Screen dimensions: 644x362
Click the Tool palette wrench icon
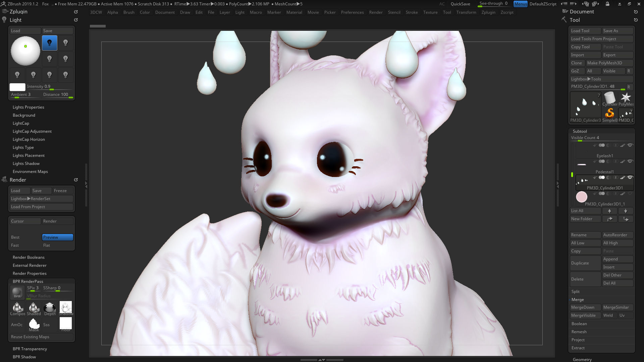565,20
